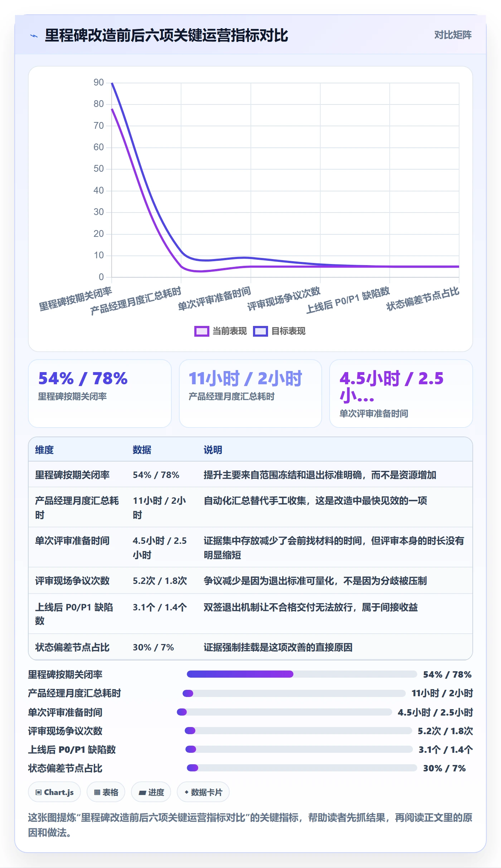
Task: Click the description about 范围冻结和退出标准明确
Action: click(320, 475)
